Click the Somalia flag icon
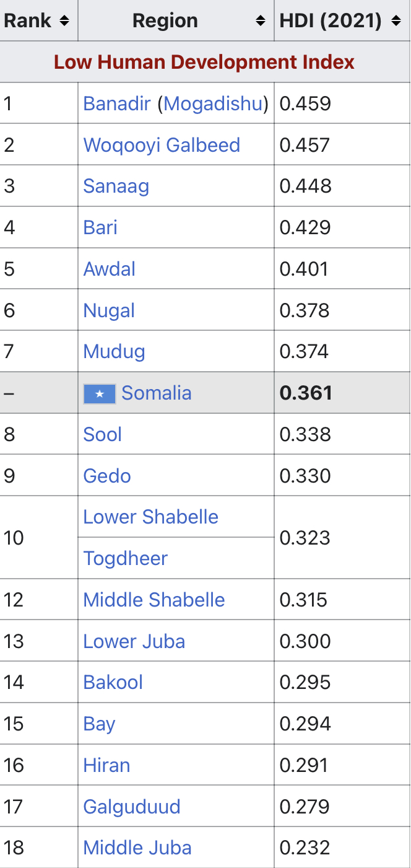 tap(100, 393)
